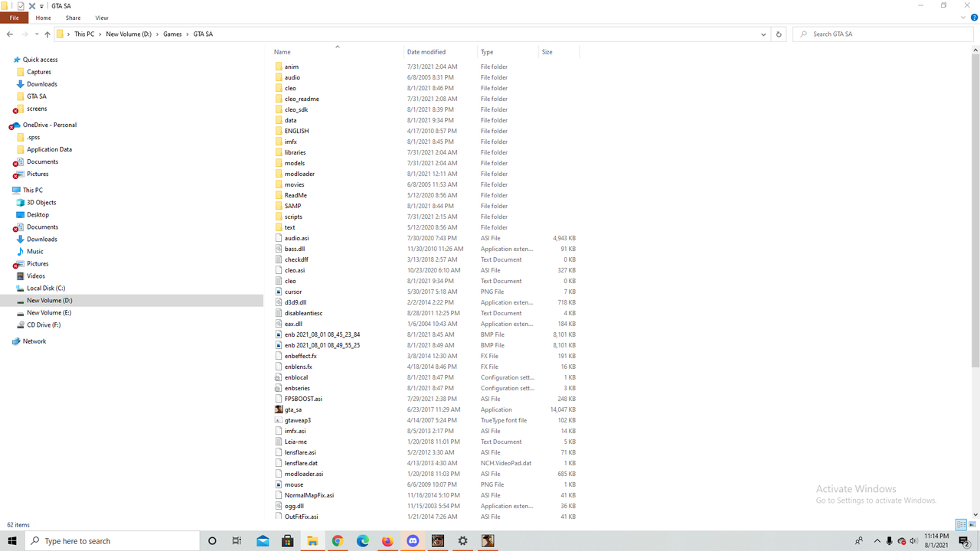
Task: Switch to Large icons view layout
Action: tap(972, 525)
